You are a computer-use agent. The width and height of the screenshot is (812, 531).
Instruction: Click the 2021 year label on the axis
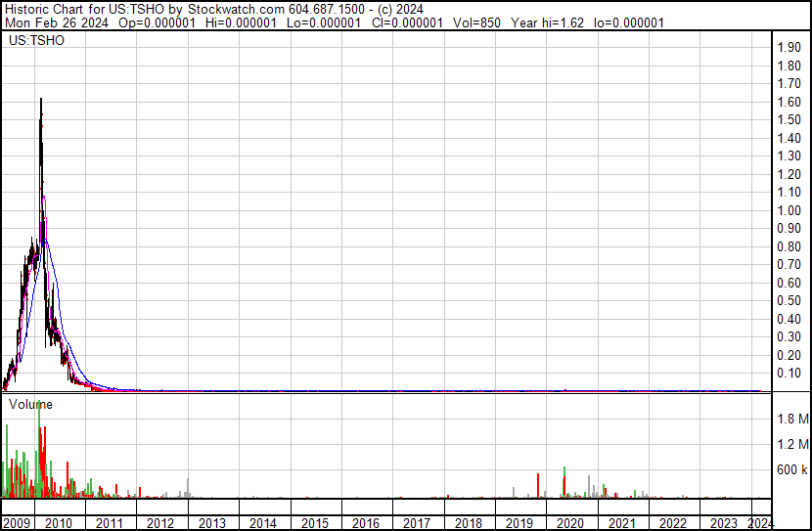(621, 523)
